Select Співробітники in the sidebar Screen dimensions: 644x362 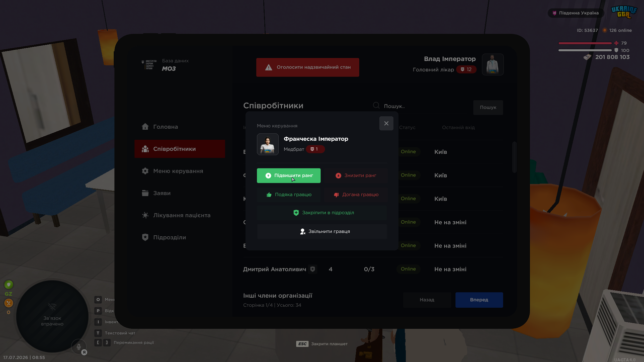pos(180,149)
